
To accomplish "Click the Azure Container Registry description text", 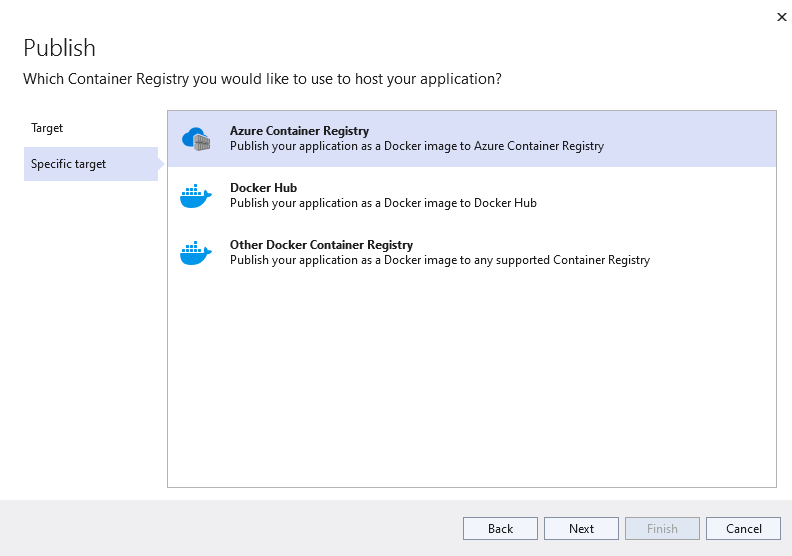I will [416, 146].
